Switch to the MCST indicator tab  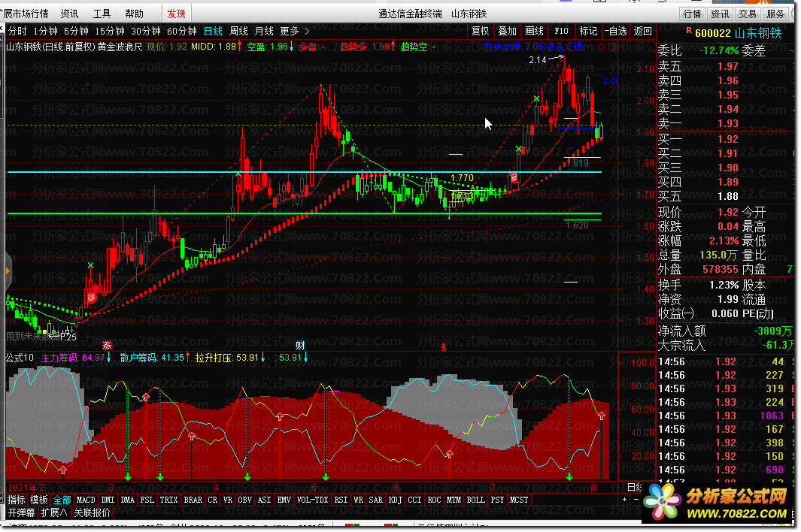(x=519, y=500)
